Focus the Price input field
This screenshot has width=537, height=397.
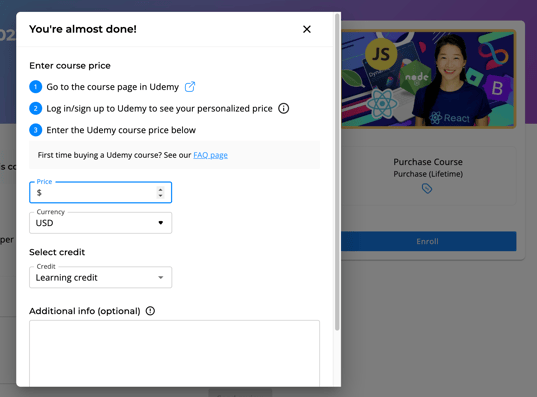click(x=100, y=193)
